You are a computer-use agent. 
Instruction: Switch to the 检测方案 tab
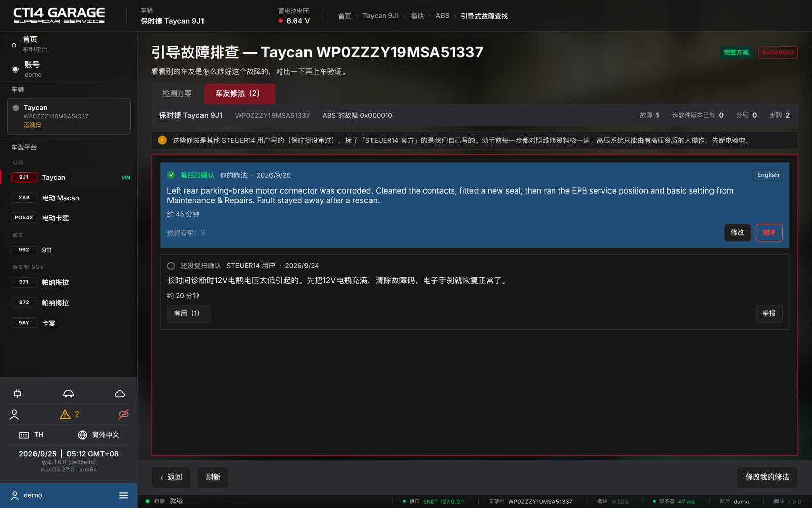coord(177,93)
